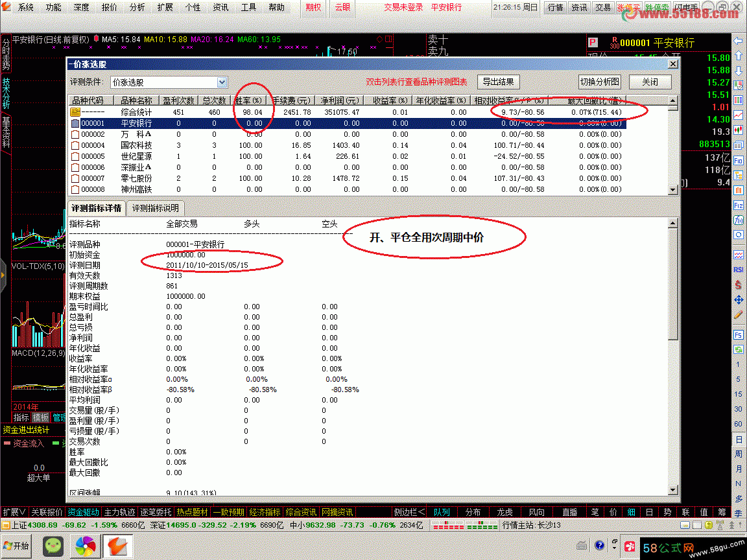Select the pencil drawing tool icon
Viewport: 747px width, 560px height.
click(738, 314)
